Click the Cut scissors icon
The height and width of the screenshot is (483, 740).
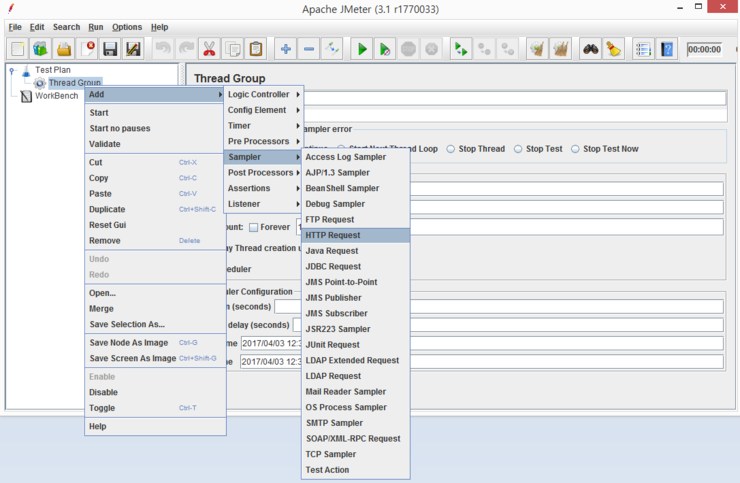point(209,49)
